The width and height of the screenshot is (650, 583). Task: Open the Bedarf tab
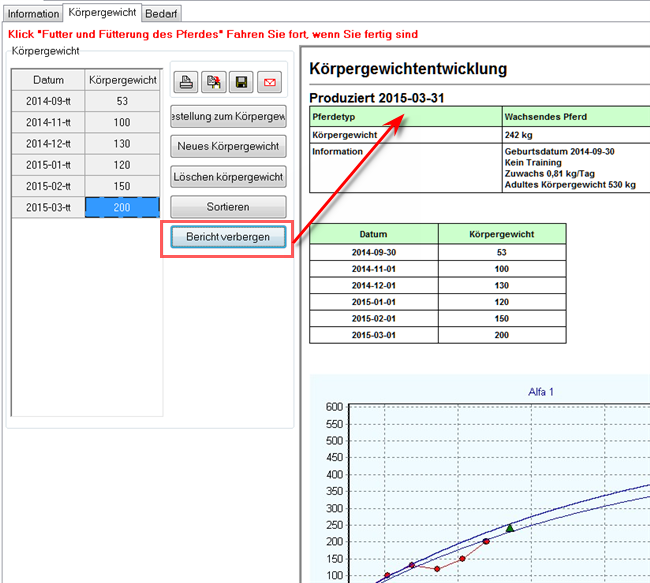click(161, 14)
